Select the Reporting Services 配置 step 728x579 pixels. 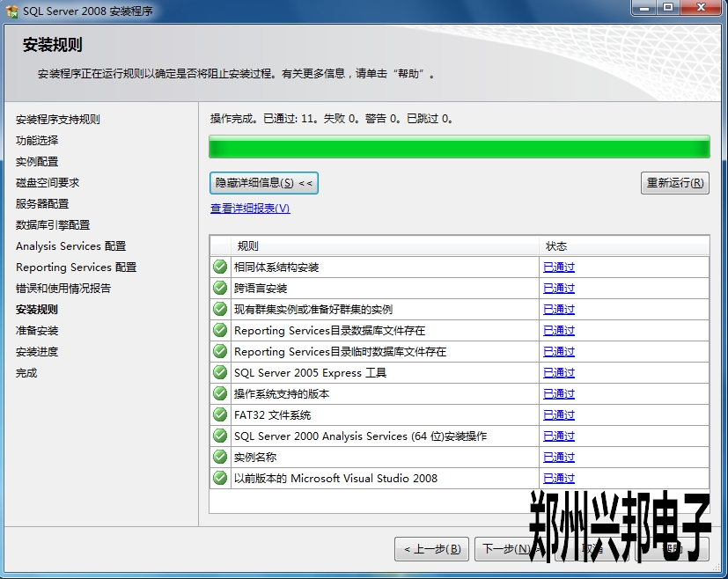(76, 268)
